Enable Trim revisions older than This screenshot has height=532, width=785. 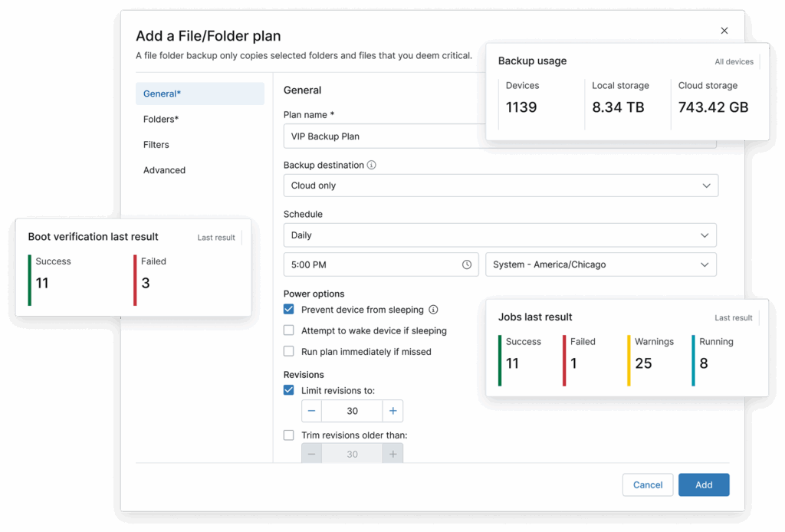click(x=289, y=435)
